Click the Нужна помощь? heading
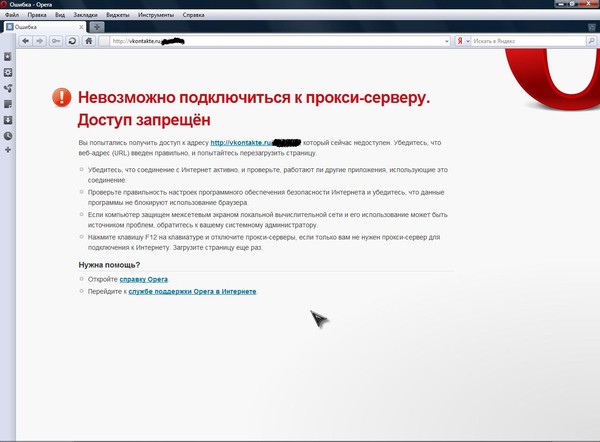The image size is (600, 442). point(109,265)
